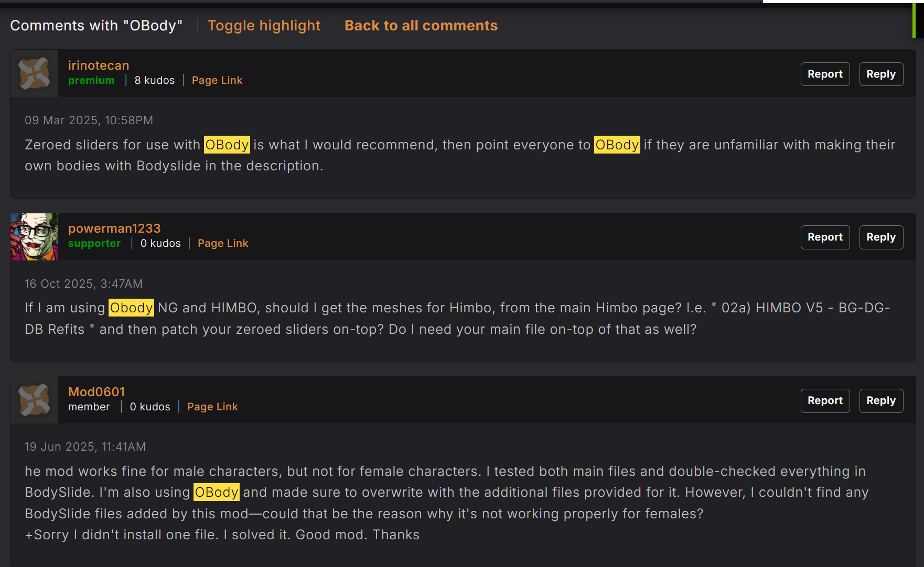Go back to all comments
This screenshot has width=924, height=567.
click(421, 26)
